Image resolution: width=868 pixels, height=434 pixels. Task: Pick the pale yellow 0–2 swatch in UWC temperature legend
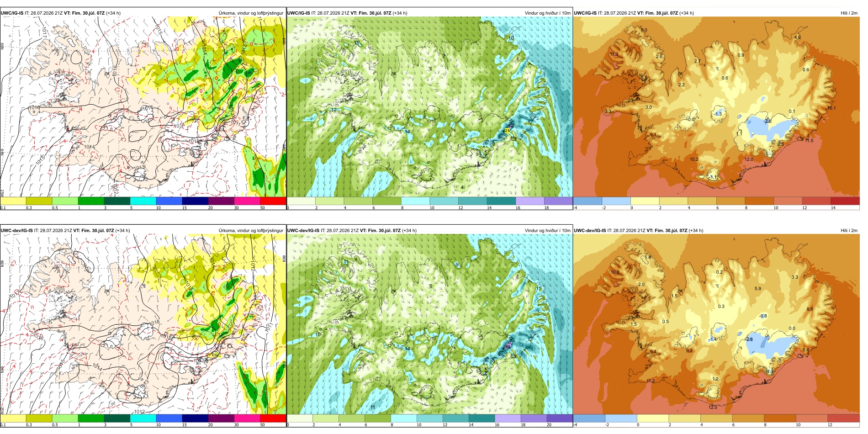tap(645, 201)
